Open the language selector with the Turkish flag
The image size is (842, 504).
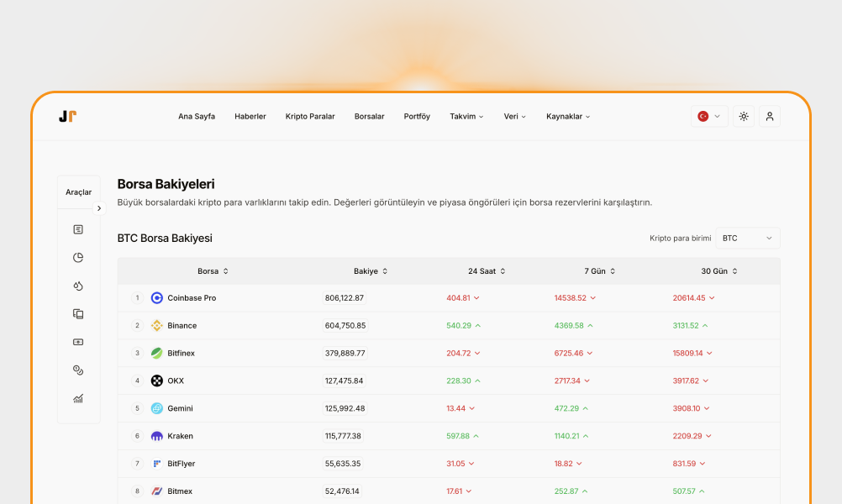pos(708,116)
